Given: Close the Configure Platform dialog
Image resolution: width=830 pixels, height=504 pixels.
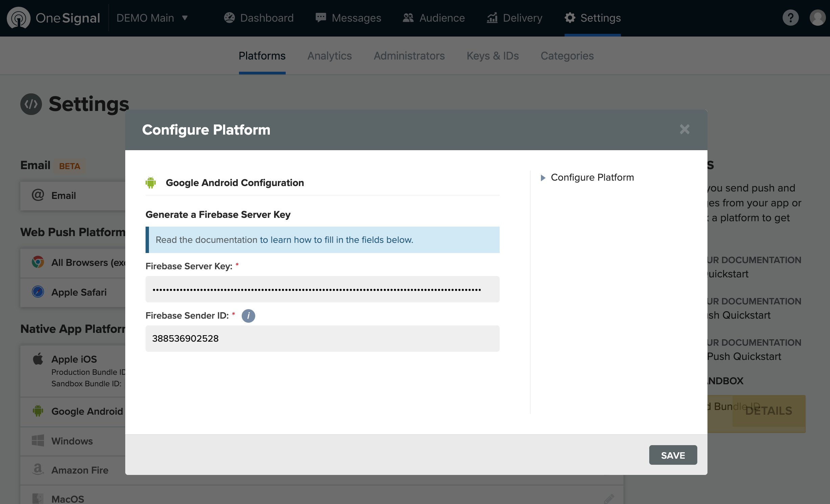Looking at the screenshot, I should 684,129.
